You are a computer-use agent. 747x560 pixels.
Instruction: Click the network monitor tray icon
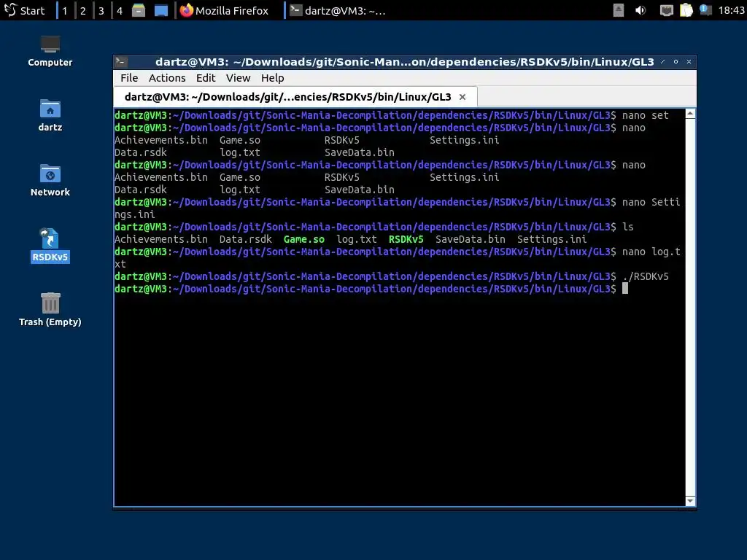pyautogui.click(x=666, y=10)
